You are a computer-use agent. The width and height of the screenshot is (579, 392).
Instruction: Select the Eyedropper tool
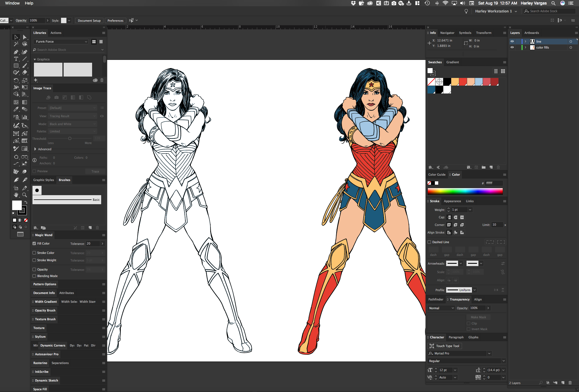(16, 109)
